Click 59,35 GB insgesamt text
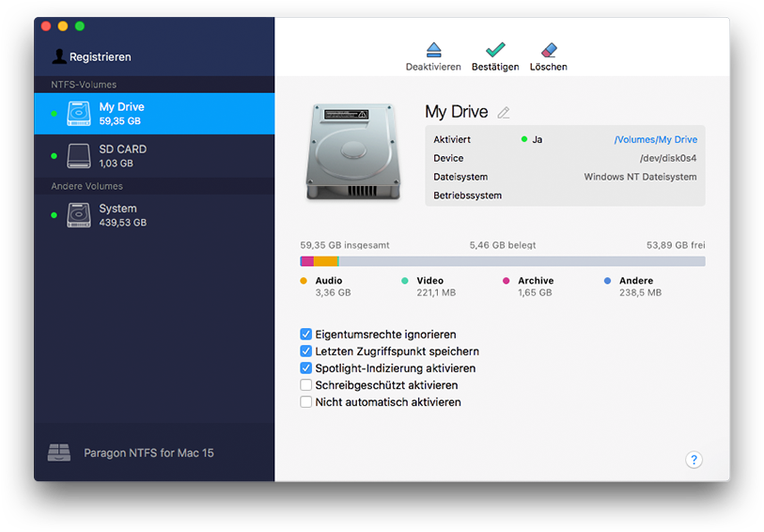The width and height of the screenshot is (764, 532). 345,245
